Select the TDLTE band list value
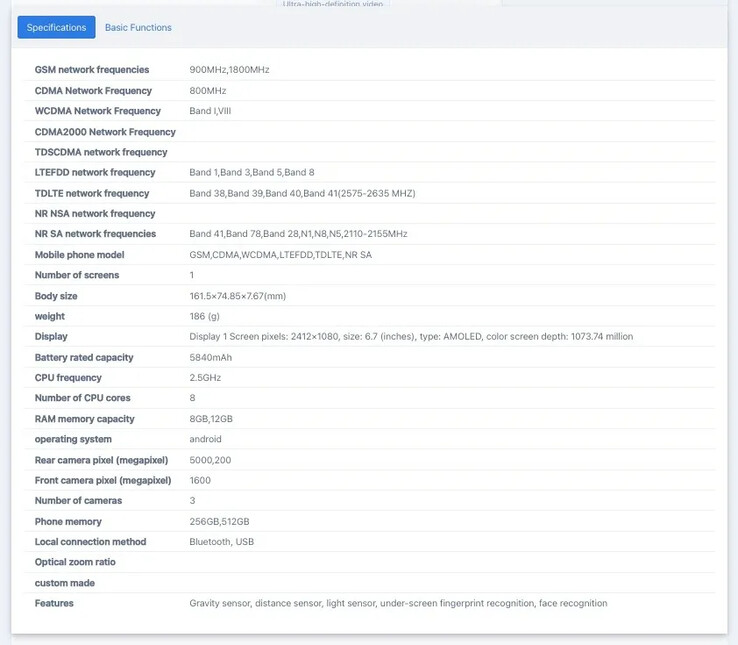This screenshot has height=645, width=738. (302, 193)
